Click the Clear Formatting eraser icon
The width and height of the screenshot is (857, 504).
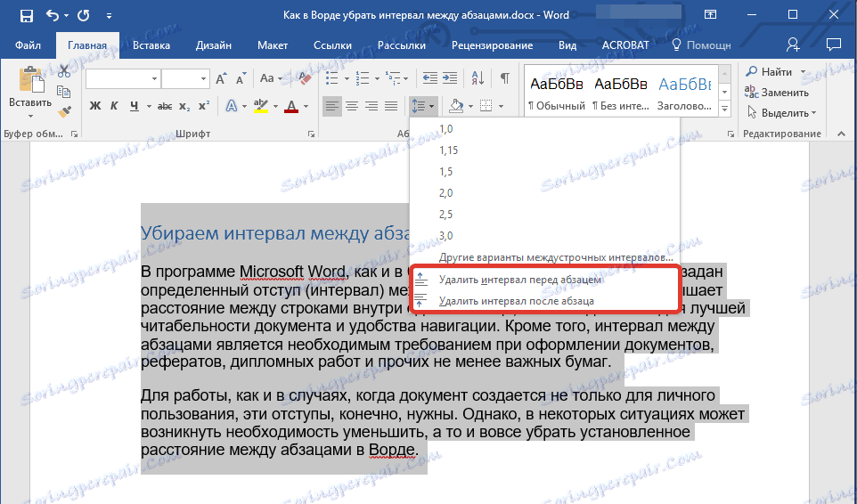(x=305, y=78)
